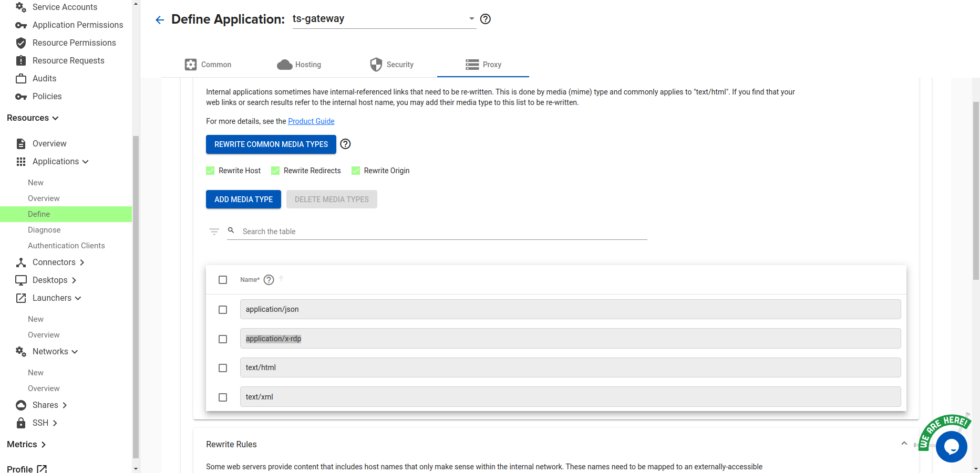Open the ts-gateway application dropdown
Image resolution: width=980 pixels, height=473 pixels.
pos(471,18)
